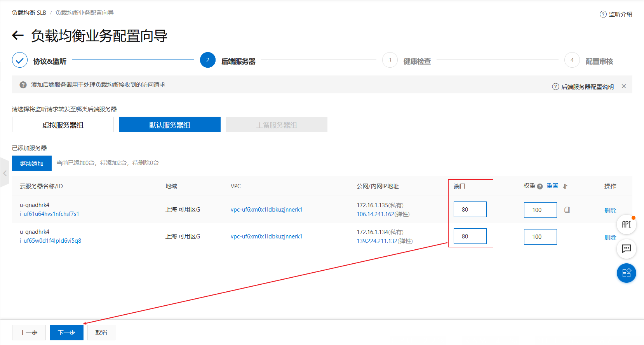Viewport: 644px width, 345px height.
Task: Delete server i-uf61u64hvs1nfchsf7s1 via 删除
Action: point(610,210)
